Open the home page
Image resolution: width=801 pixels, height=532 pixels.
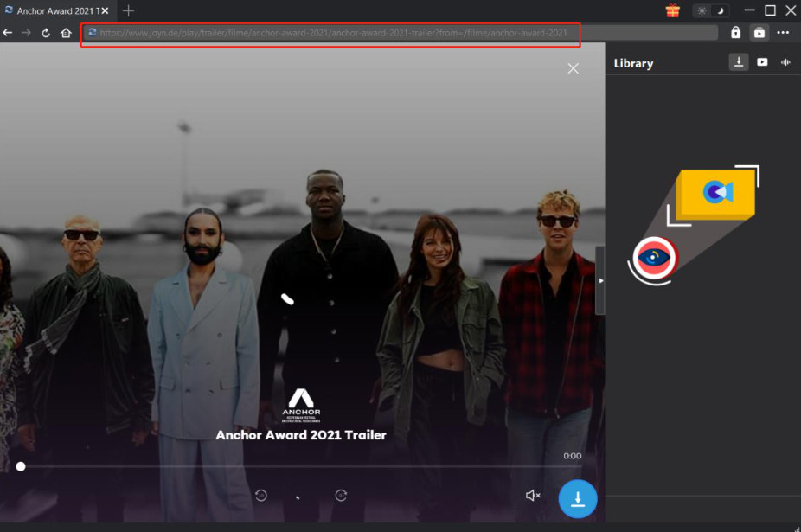tap(66, 33)
